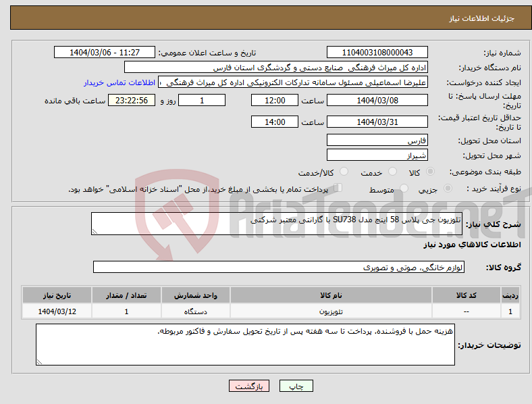Select the خدمت radio button
This screenshot has width=532, height=404.
[392, 172]
